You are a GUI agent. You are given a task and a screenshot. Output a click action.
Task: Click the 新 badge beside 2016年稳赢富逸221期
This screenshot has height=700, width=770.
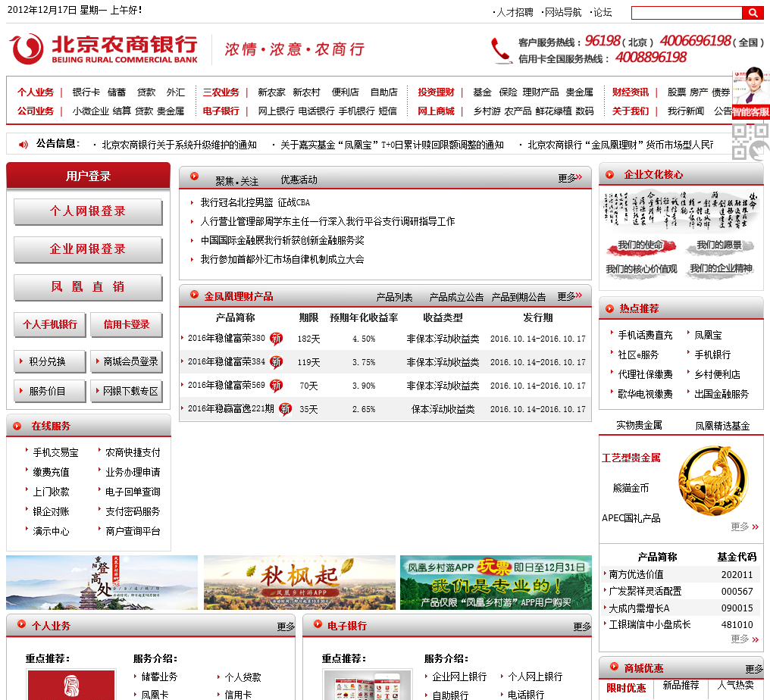tap(285, 409)
